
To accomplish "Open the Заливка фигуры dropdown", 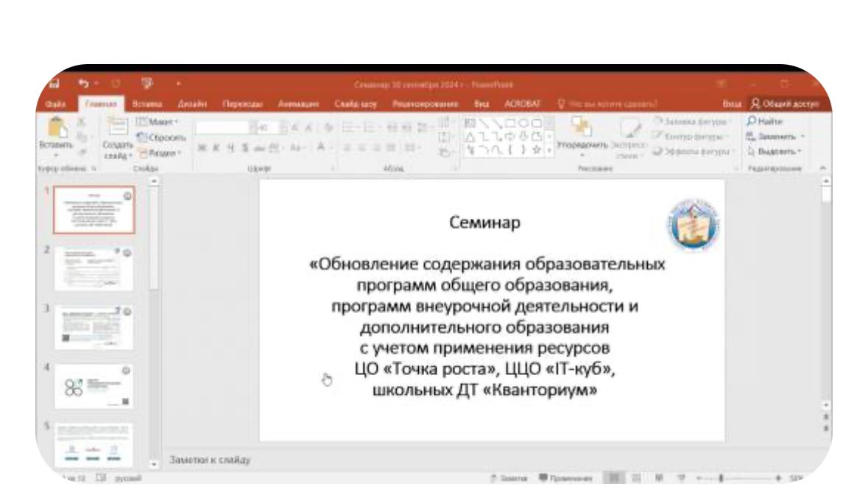I will click(692, 122).
